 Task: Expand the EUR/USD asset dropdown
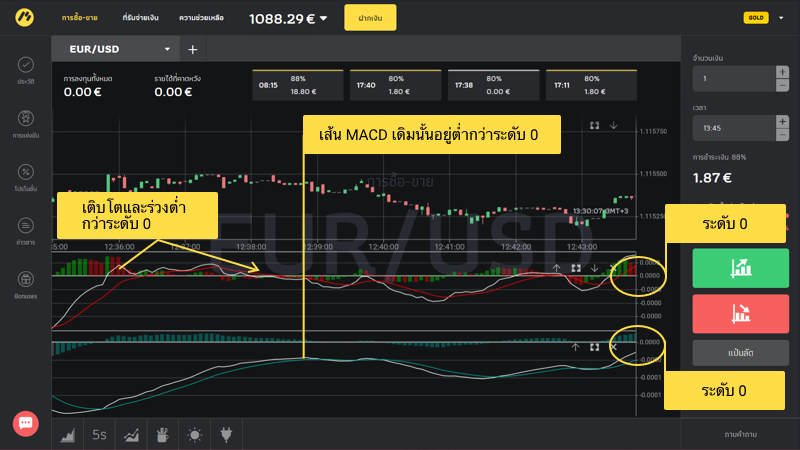click(x=167, y=49)
